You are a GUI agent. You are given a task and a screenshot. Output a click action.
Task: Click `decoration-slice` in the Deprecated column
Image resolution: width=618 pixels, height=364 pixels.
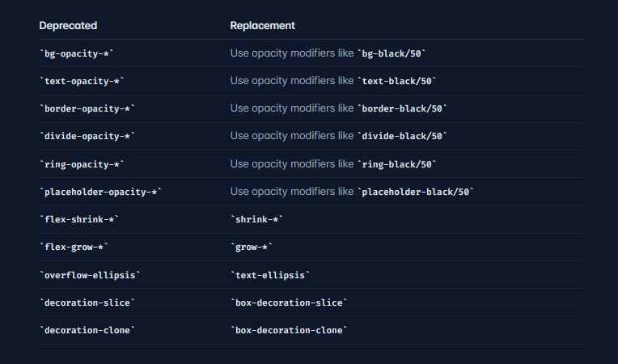(x=87, y=302)
